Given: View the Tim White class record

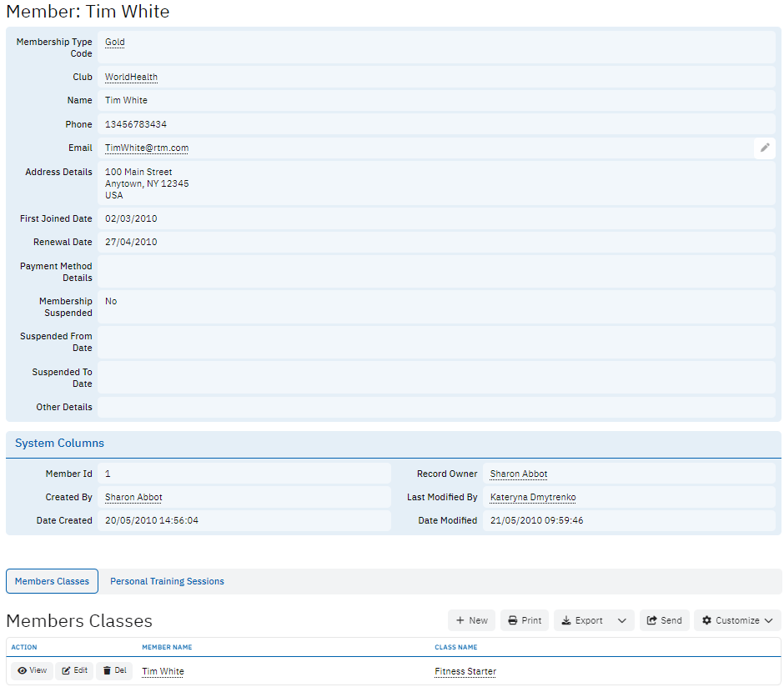Looking at the screenshot, I should coord(32,670).
